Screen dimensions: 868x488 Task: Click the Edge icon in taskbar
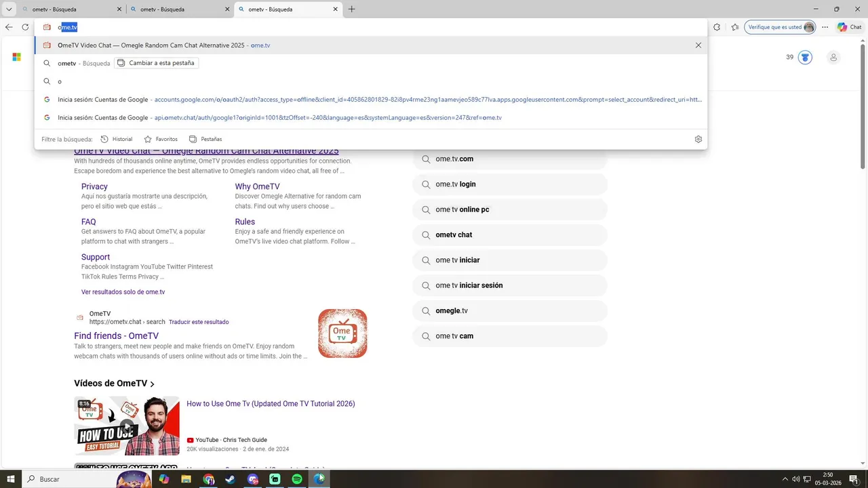(x=319, y=479)
